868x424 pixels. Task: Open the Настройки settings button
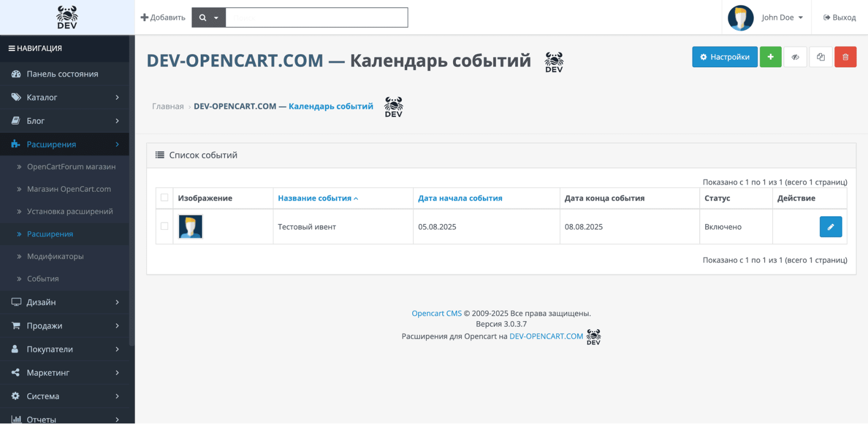725,57
